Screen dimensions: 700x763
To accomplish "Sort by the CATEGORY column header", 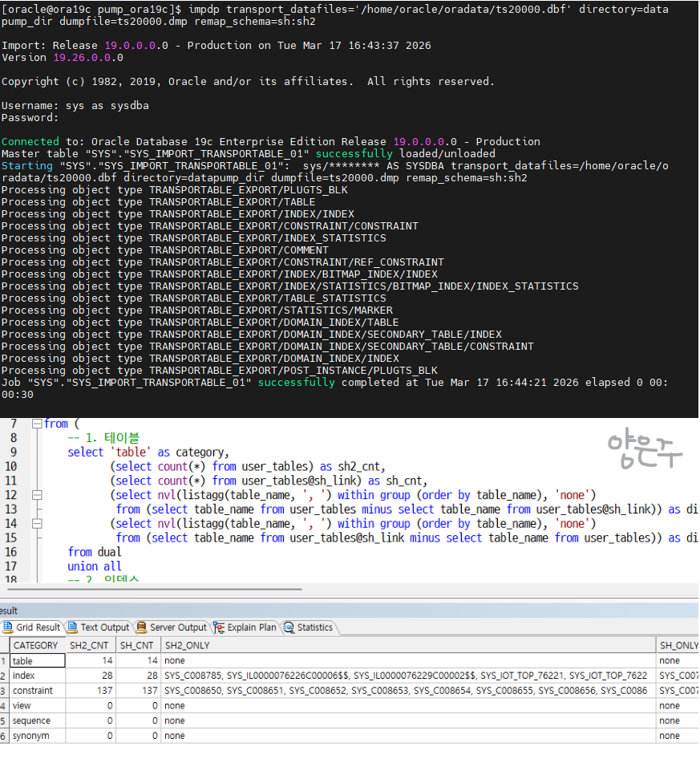I will (37, 645).
